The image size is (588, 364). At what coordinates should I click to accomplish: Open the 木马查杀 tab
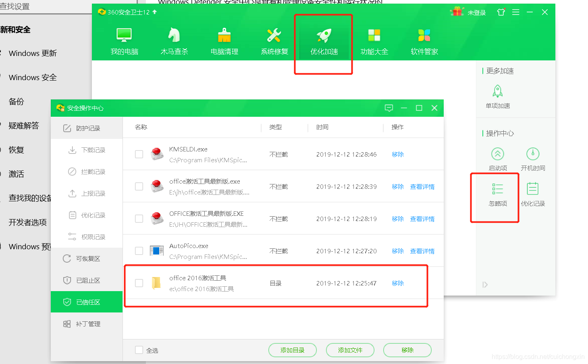174,42
